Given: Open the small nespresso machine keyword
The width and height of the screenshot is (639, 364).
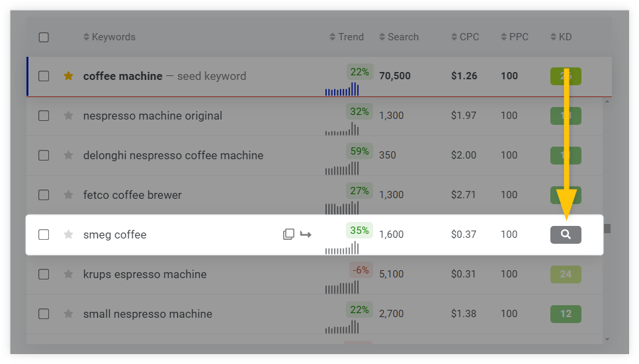Looking at the screenshot, I should click(x=148, y=314).
